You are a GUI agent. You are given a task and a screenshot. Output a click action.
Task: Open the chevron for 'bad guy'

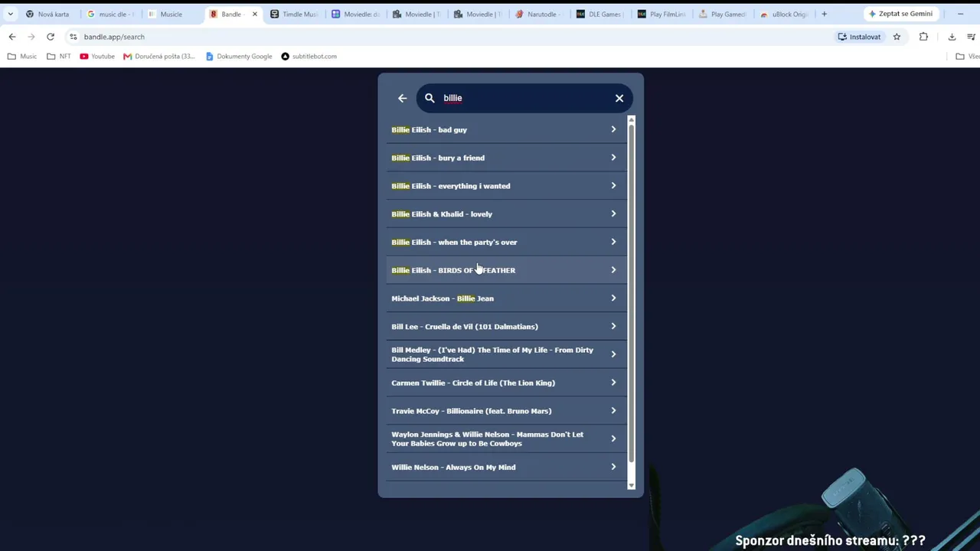[x=613, y=129]
